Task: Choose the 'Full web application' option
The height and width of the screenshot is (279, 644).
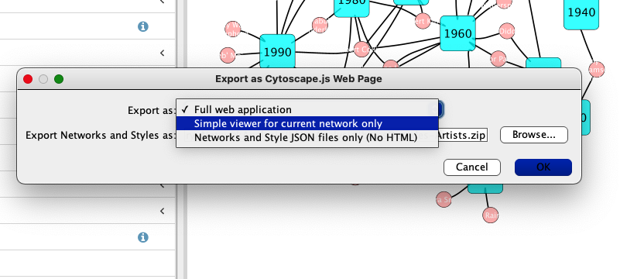Action: coord(307,110)
